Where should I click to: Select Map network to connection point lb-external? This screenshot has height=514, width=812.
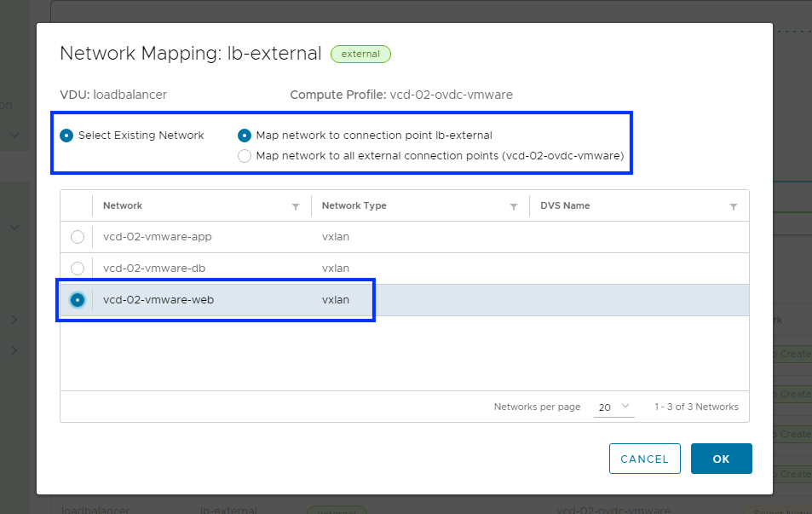[x=245, y=136]
